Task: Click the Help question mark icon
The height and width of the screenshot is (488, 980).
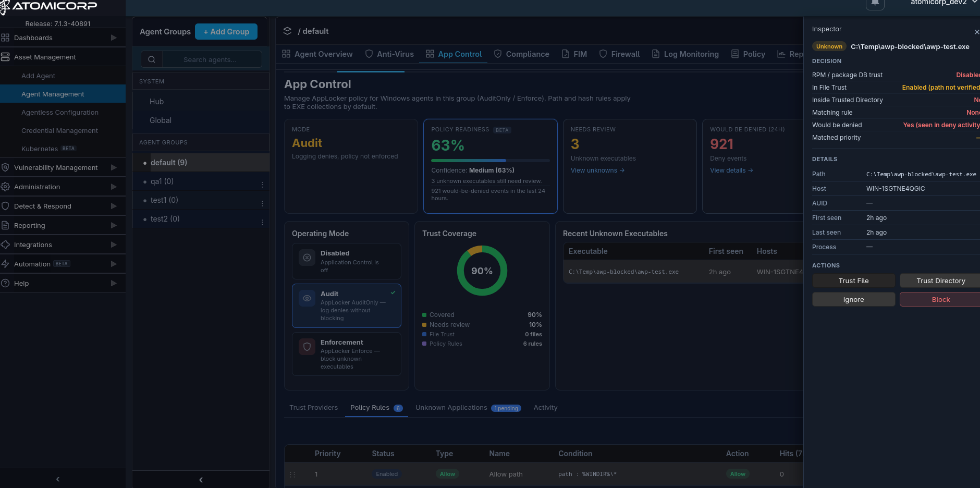Action: (5, 283)
